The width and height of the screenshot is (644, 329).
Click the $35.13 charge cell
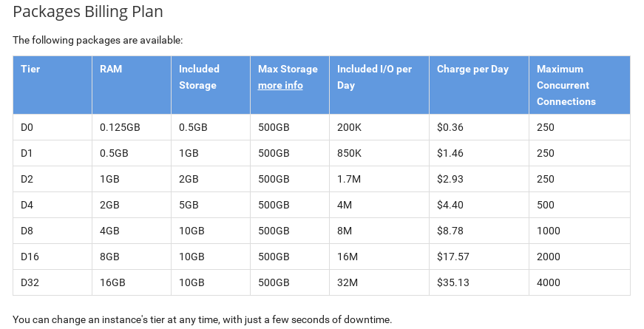click(x=453, y=282)
